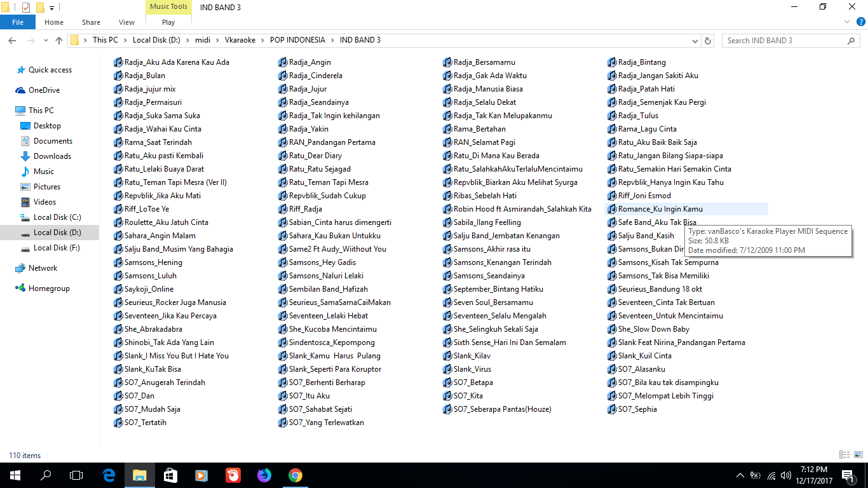
Task: Select file Radja_Cinderela
Action: tap(310, 76)
